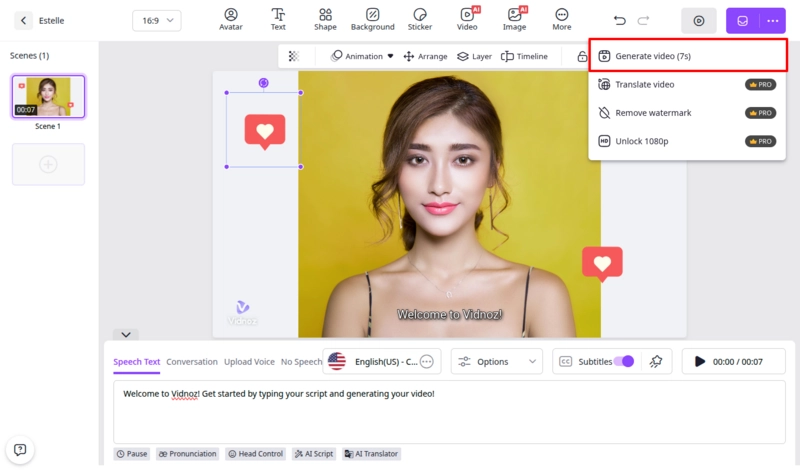This screenshot has width=800, height=470.
Task: Switch to the Upload Voice tab
Action: [249, 361]
